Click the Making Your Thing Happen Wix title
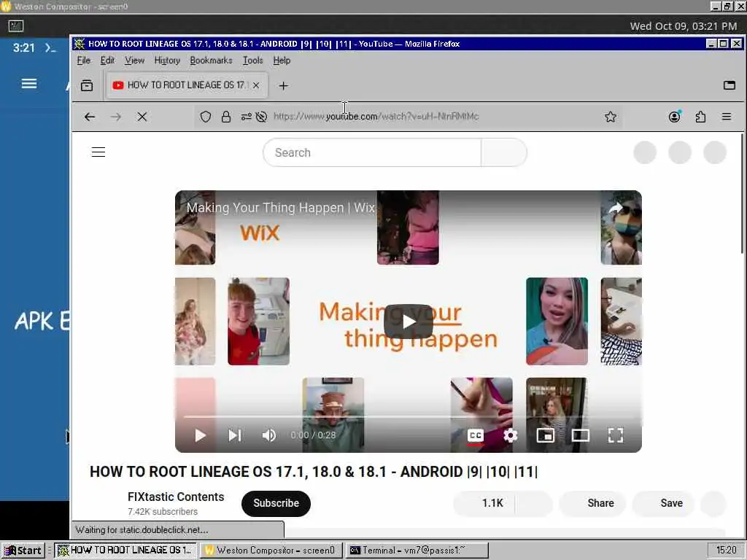Screen dimensions: 747x560 (281, 208)
